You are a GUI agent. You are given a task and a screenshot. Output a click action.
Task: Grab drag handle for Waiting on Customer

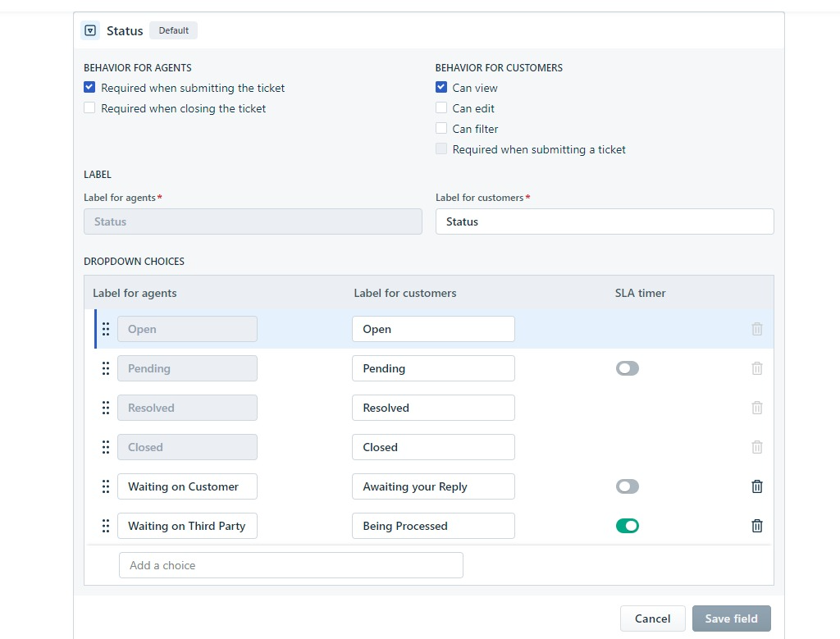click(x=106, y=486)
